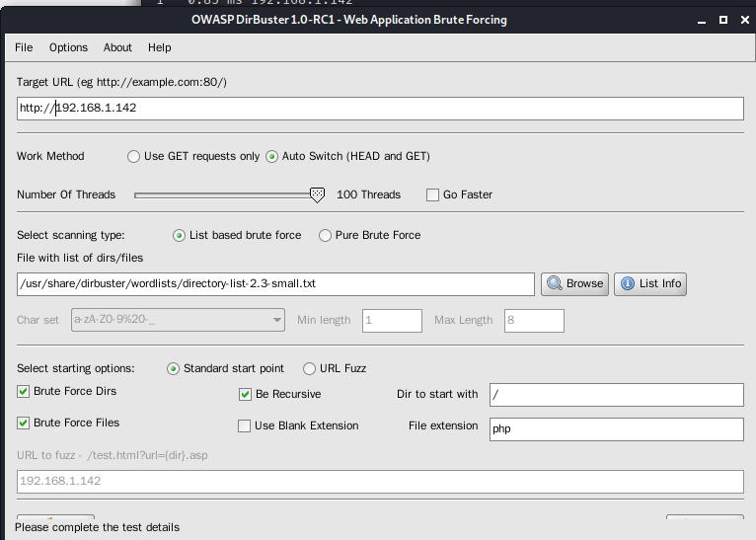Click the File extension field
756x540 pixels.
[617, 429]
